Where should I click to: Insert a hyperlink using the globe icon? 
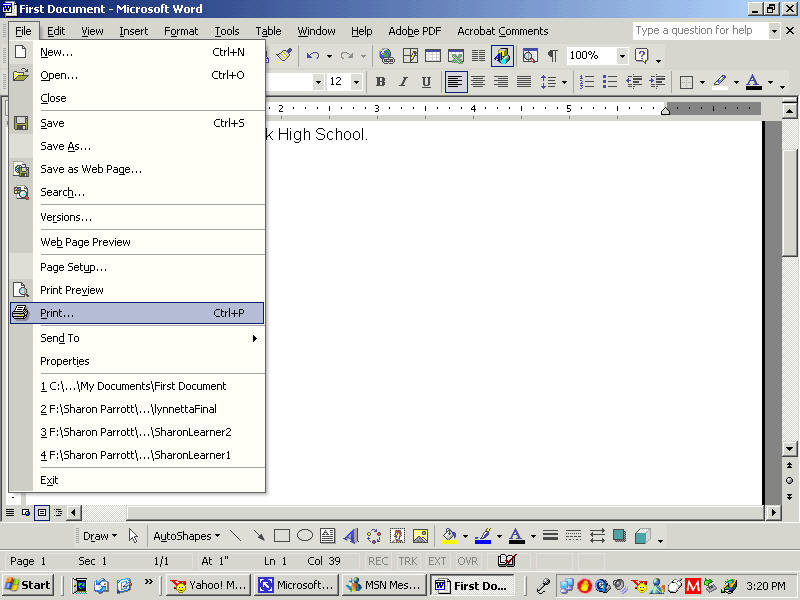coord(387,55)
